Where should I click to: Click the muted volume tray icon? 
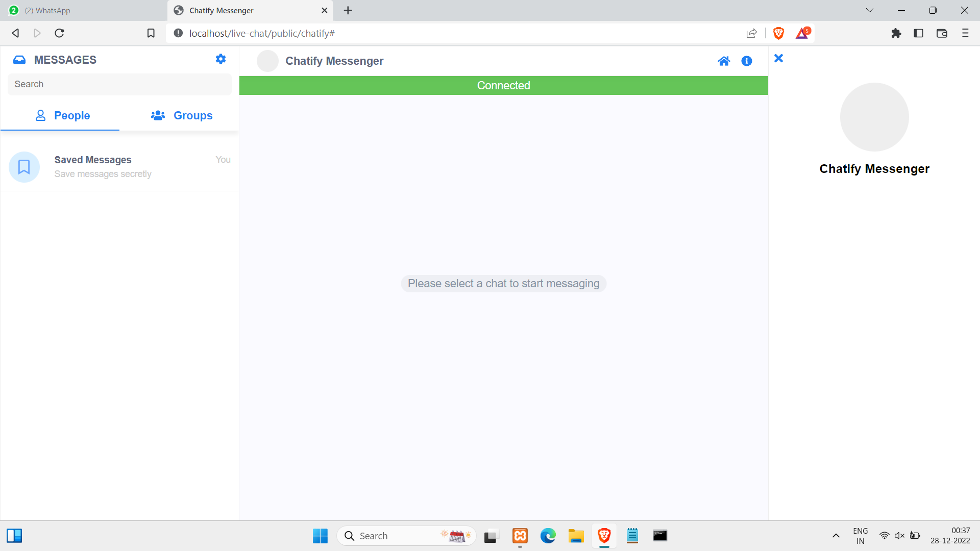coord(899,536)
